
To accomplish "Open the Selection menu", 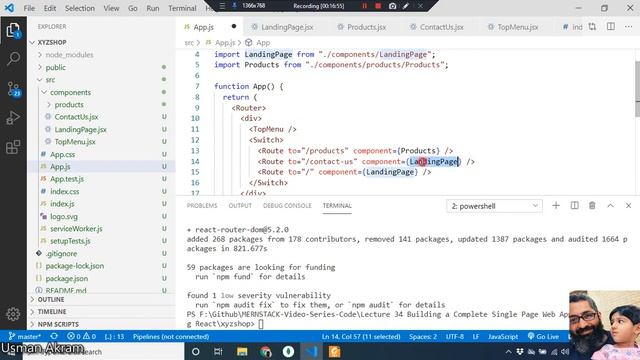I will pos(80,8).
